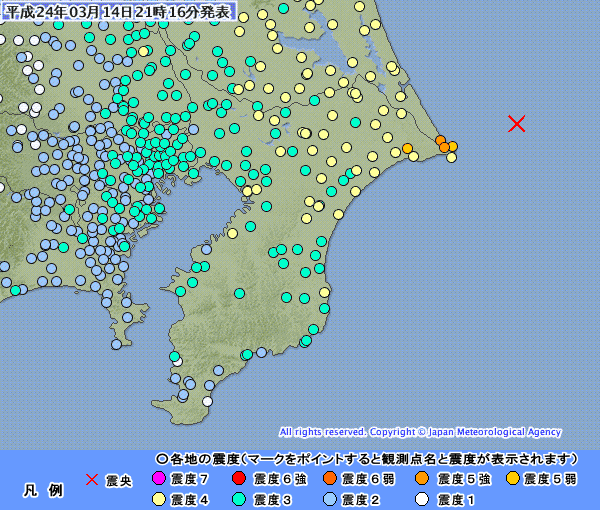
Task: Click teal marker on far-left Sagami Bay coast
Action: [15, 290]
